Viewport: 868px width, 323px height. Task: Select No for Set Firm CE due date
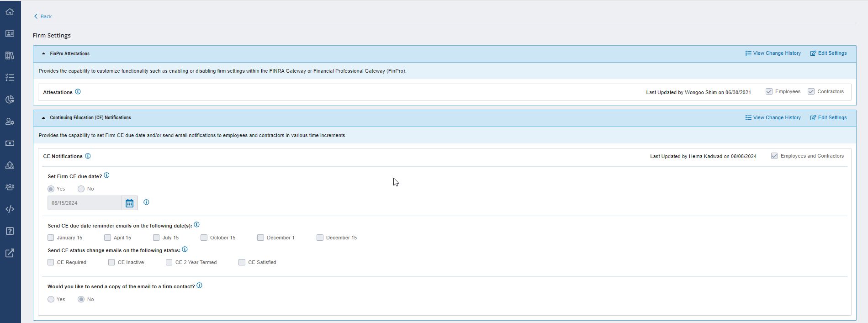[81, 189]
